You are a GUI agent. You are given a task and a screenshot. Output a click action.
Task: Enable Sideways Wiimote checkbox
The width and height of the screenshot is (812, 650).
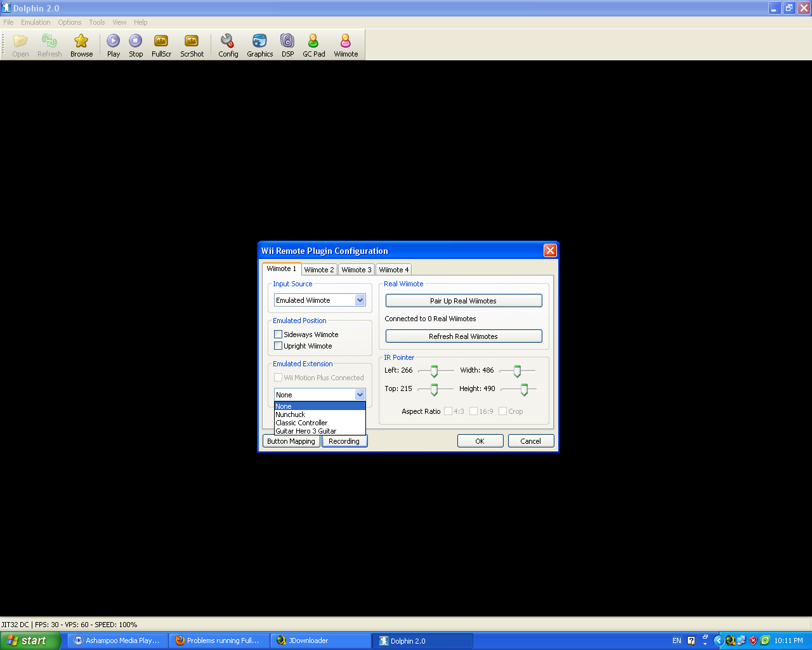click(278, 335)
